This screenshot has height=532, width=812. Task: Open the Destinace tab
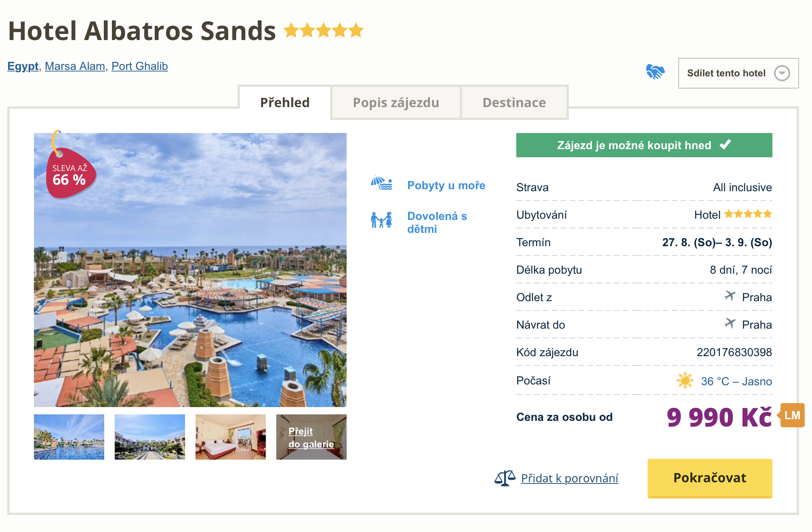[x=514, y=103]
